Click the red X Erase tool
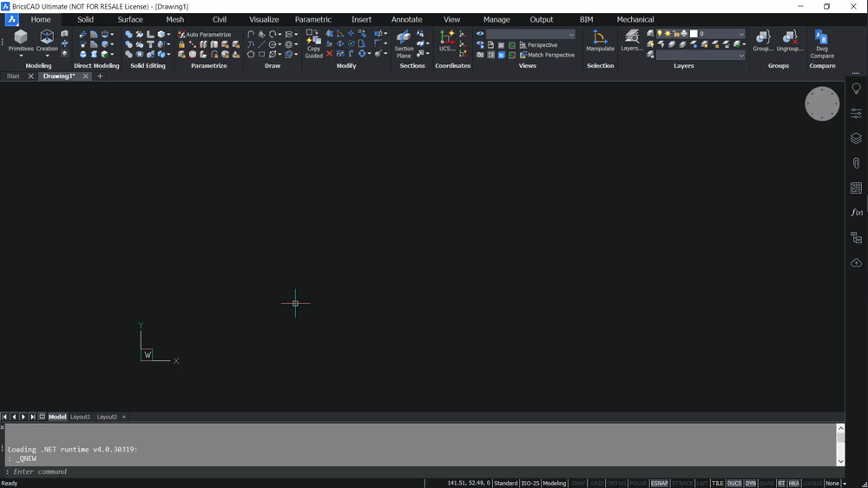This screenshot has height=488, width=868. 329,54
